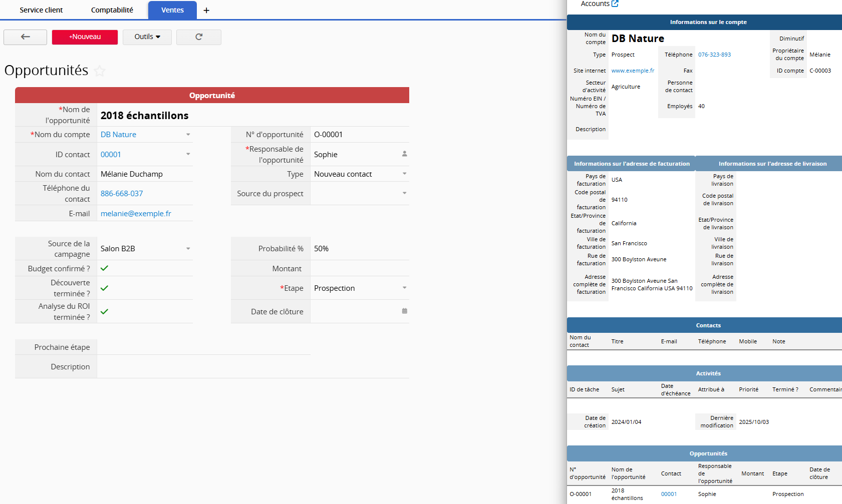Viewport: 842px width, 504px height.
Task: Switch to the Service client tab
Action: [41, 10]
